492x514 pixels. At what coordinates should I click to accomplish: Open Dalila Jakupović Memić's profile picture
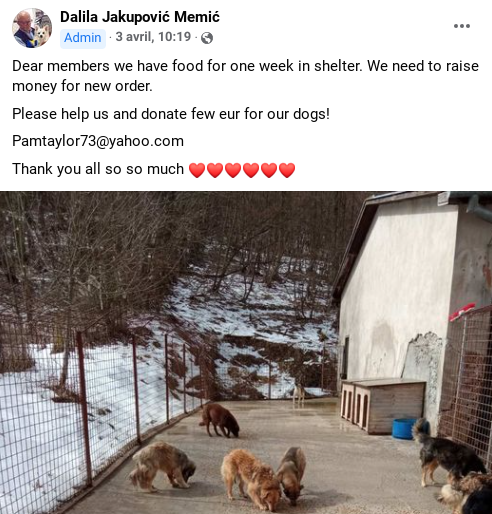tap(32, 28)
